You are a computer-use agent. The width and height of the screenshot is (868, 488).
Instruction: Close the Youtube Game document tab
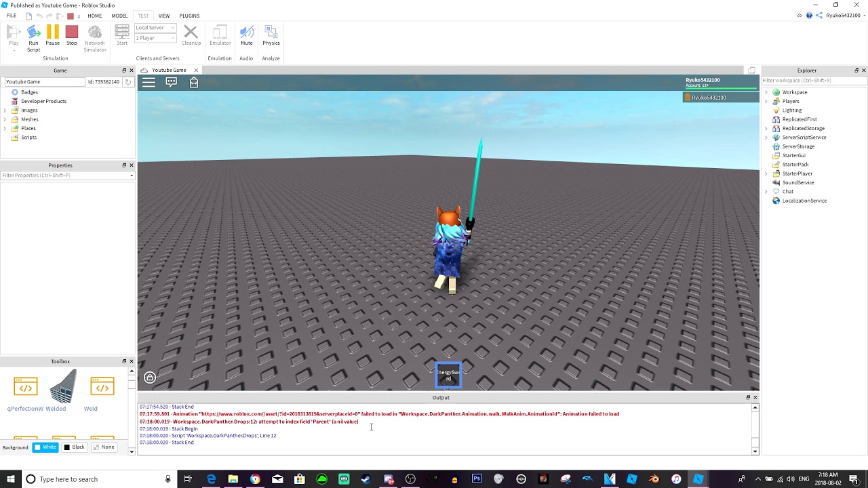[196, 70]
